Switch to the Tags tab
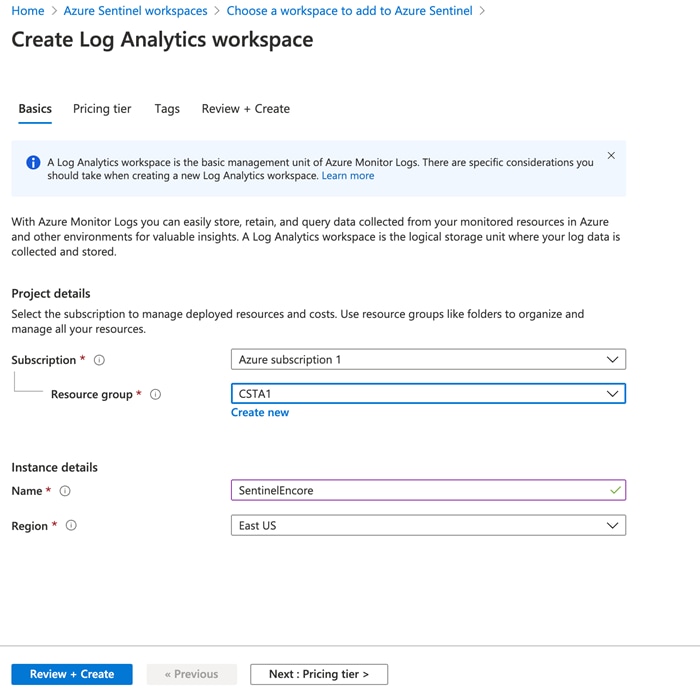The image size is (700, 699). [x=167, y=109]
